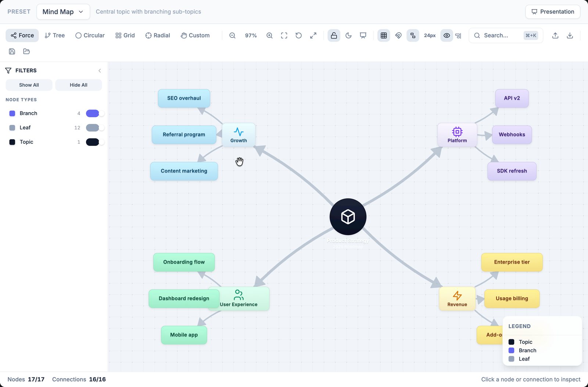Select the Referral program leaf node

(184, 135)
